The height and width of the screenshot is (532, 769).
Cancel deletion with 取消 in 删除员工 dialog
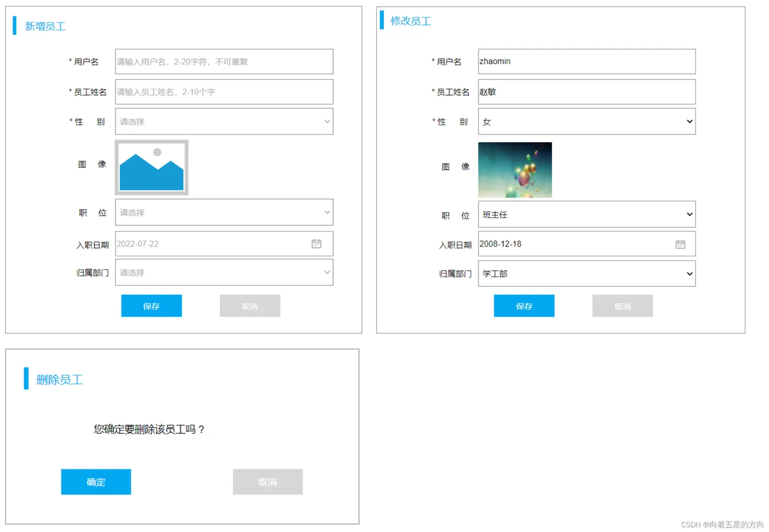click(x=268, y=482)
